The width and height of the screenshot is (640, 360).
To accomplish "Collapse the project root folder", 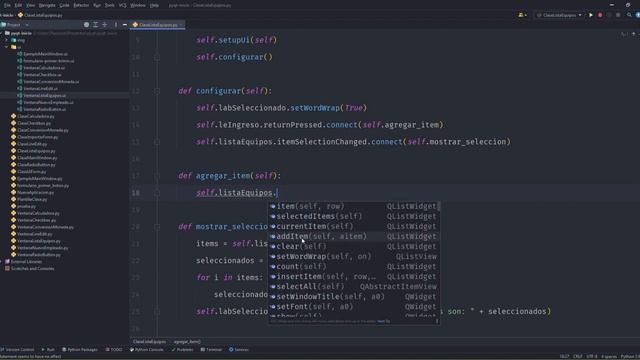I will click(x=2, y=33).
